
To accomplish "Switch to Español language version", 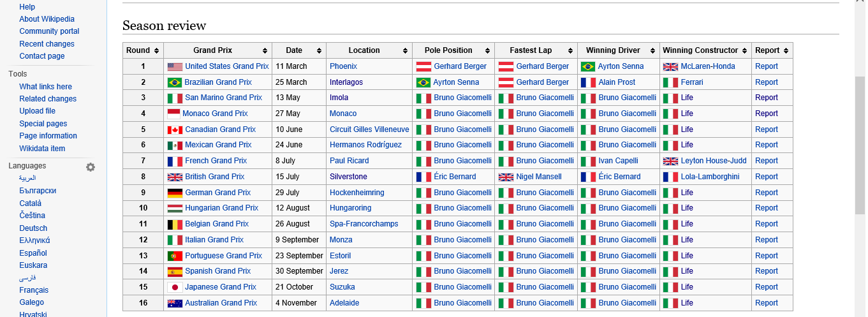I will coord(33,253).
